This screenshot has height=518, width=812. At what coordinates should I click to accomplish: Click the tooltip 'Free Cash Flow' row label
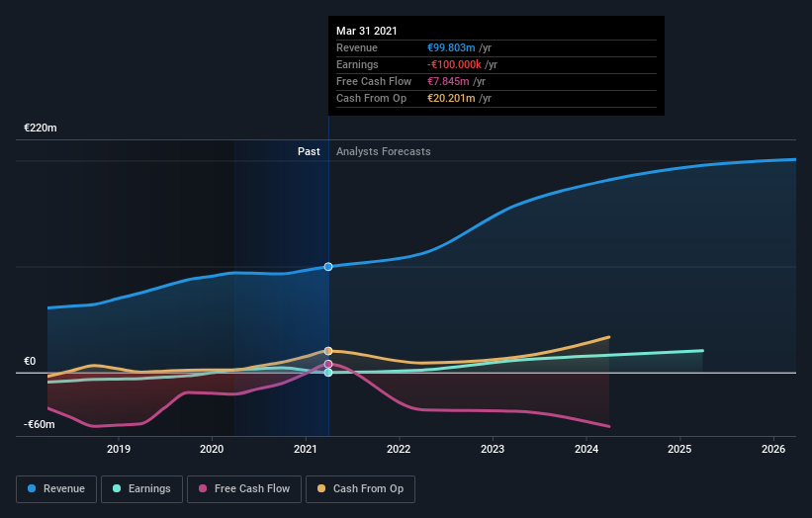pyautogui.click(x=374, y=81)
